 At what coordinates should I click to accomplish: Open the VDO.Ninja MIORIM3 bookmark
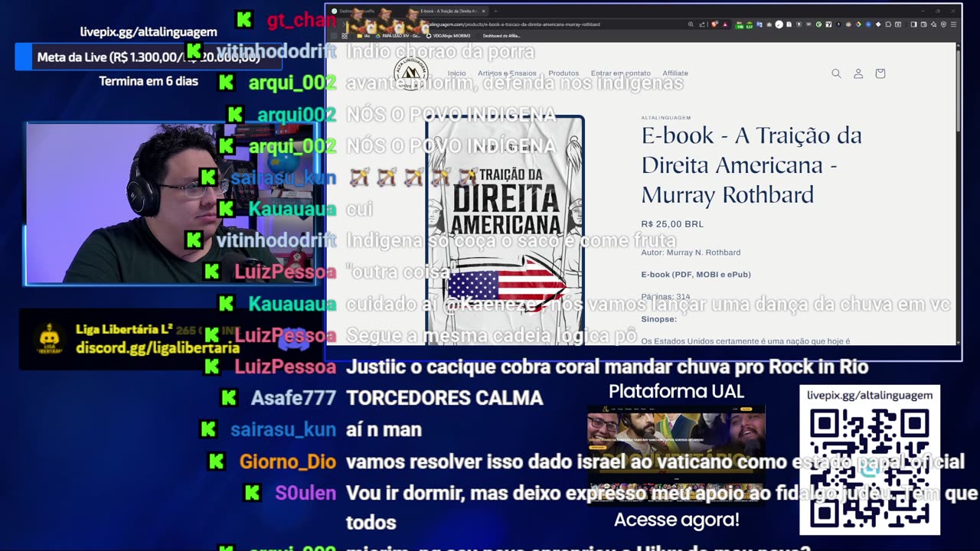click(x=447, y=36)
